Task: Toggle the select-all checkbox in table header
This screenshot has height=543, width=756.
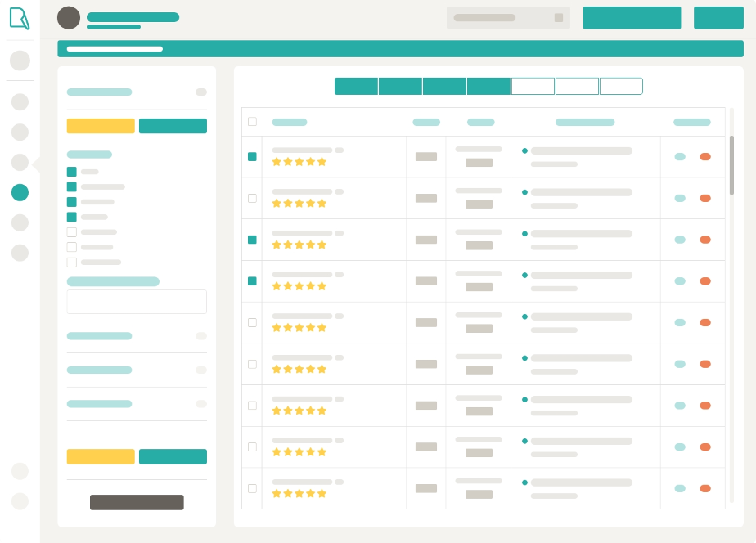Action: click(252, 121)
